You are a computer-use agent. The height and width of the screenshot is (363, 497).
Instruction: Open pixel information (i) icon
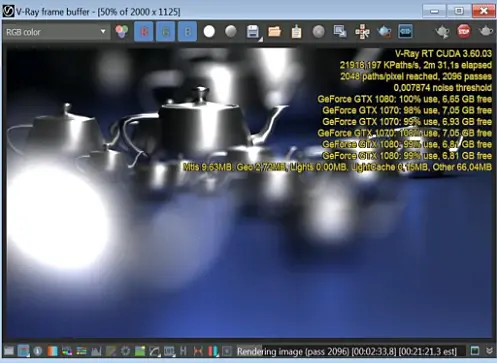(38, 351)
